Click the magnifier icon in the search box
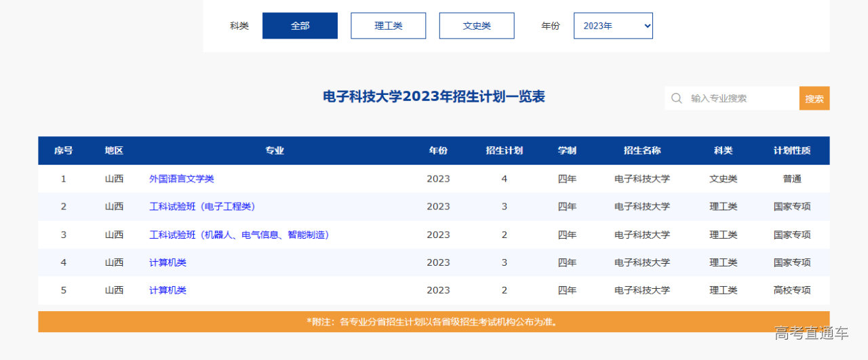Viewport: 868px width, 360px height. pos(676,98)
